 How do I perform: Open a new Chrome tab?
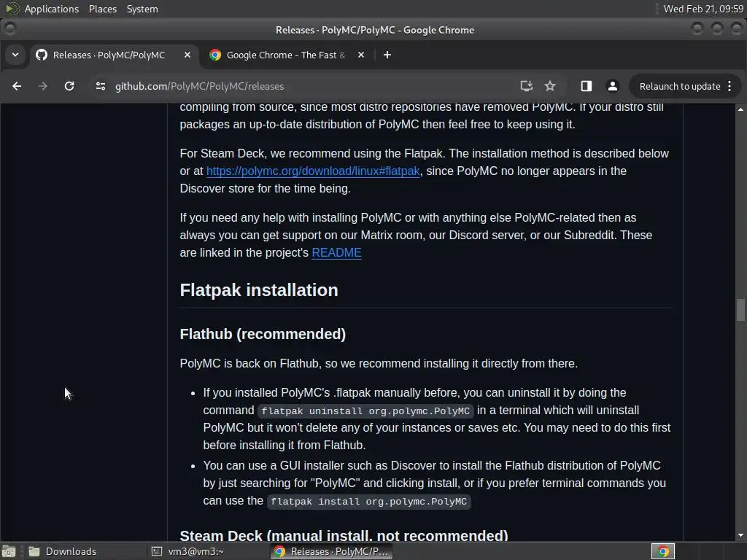coord(387,55)
